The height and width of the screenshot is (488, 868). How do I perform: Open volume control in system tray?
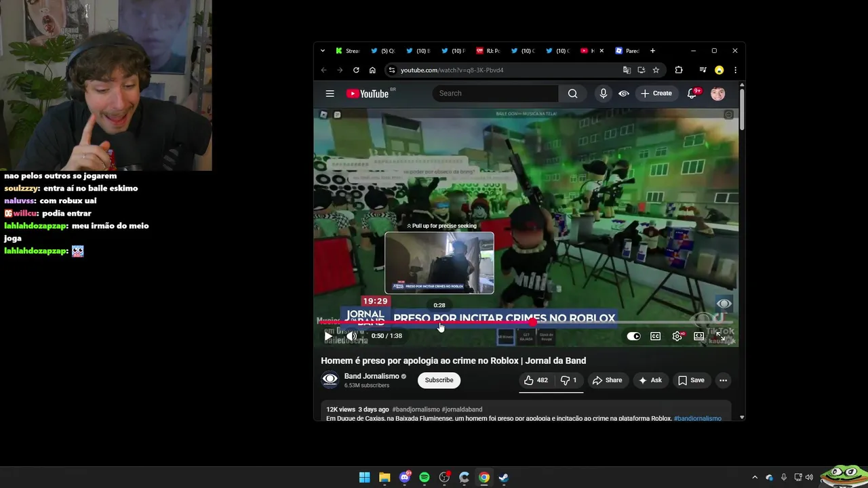click(x=809, y=477)
